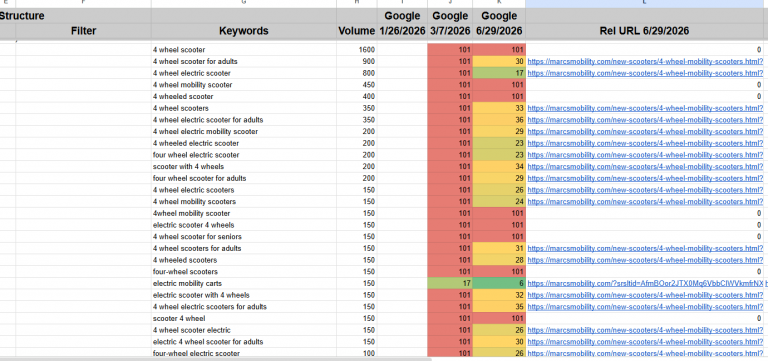768x361 pixels.
Task: Select the 3/7/2026 rank 101 for '4 wheeled scooter'
Action: [x=450, y=97]
